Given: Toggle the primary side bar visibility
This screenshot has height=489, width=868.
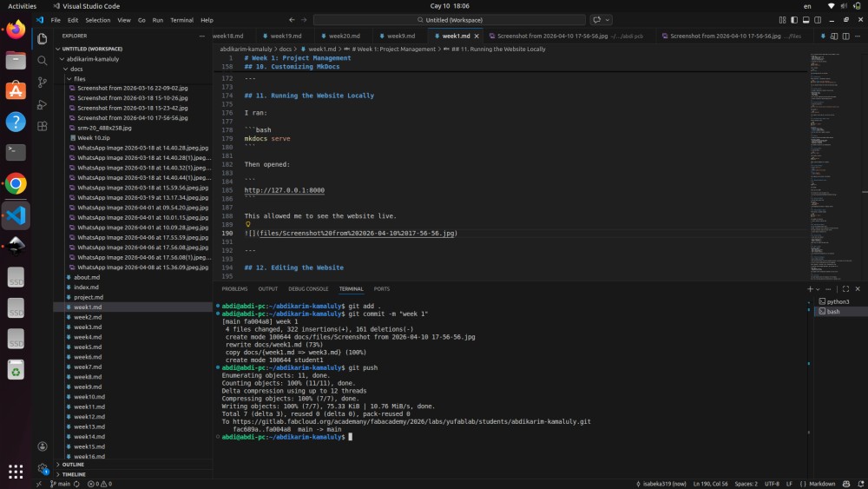Looking at the screenshot, I should click(x=794, y=20).
